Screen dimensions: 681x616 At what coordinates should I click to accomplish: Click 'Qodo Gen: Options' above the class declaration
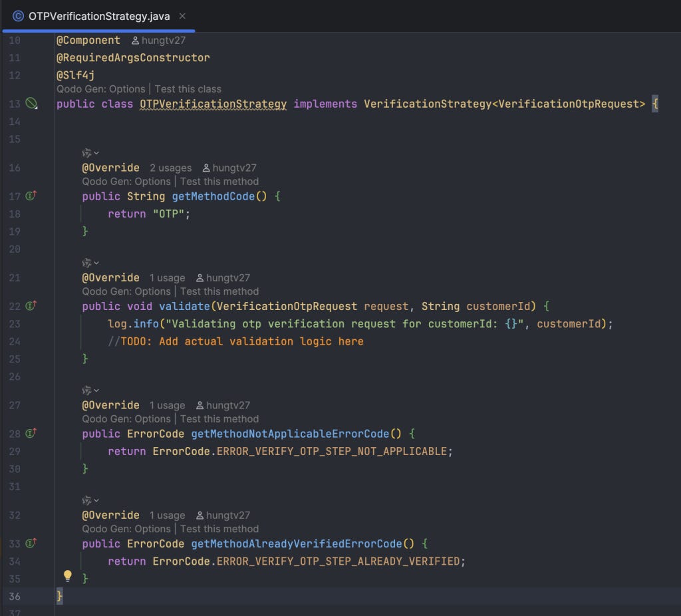click(101, 89)
